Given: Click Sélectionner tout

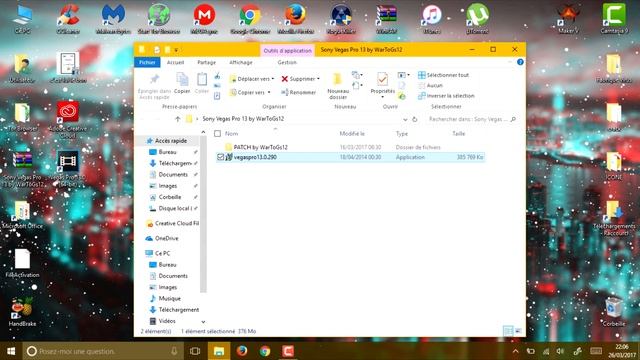Looking at the screenshot, I should pyautogui.click(x=443, y=75).
